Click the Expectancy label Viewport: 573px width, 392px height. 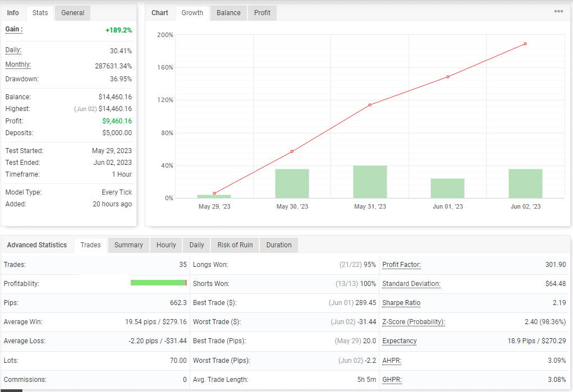(400, 341)
